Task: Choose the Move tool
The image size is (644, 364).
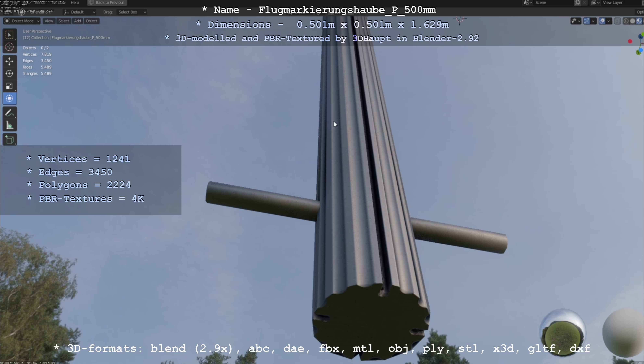Action: pyautogui.click(x=9, y=61)
